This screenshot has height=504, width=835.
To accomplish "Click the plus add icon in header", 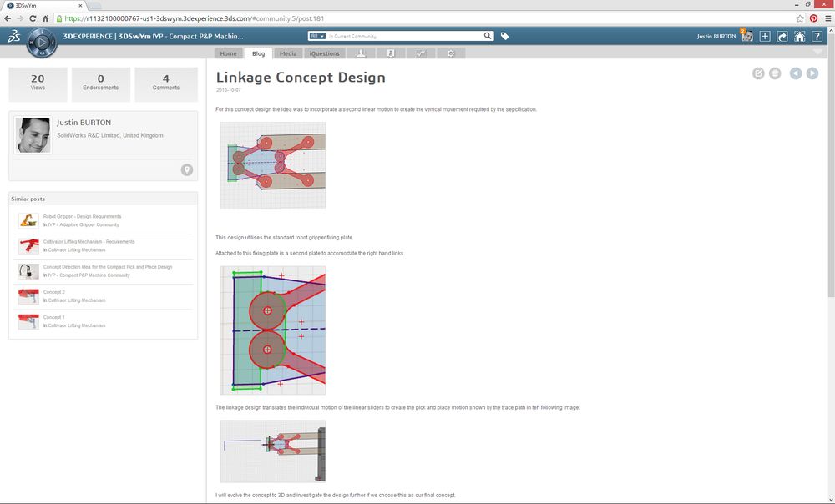I will [765, 37].
